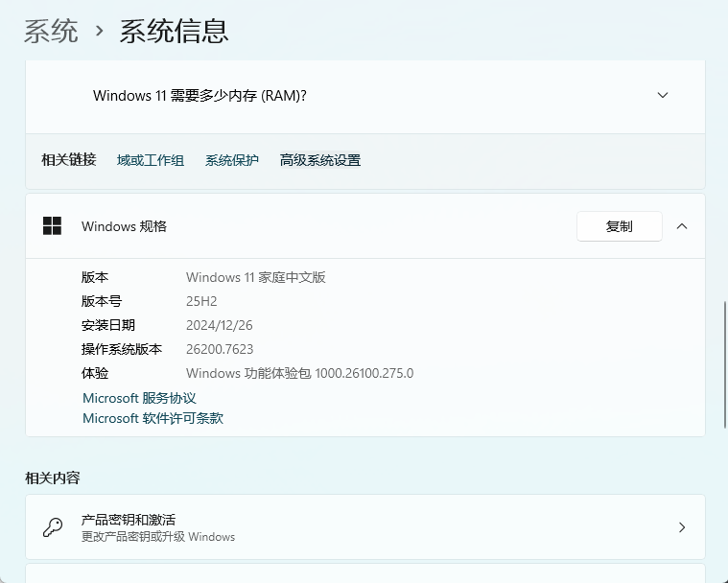
Task: Click the 安装日期 value 2024/12/26
Action: coord(220,325)
